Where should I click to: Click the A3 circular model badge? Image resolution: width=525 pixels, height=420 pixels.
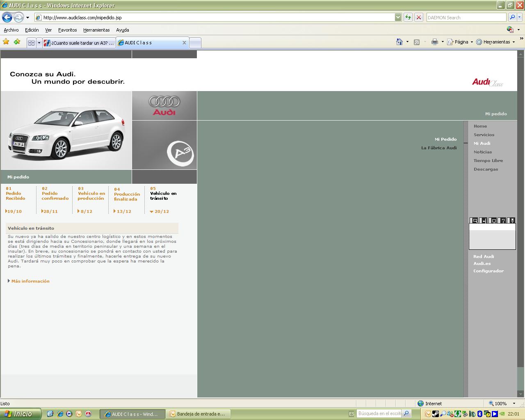[180, 153]
